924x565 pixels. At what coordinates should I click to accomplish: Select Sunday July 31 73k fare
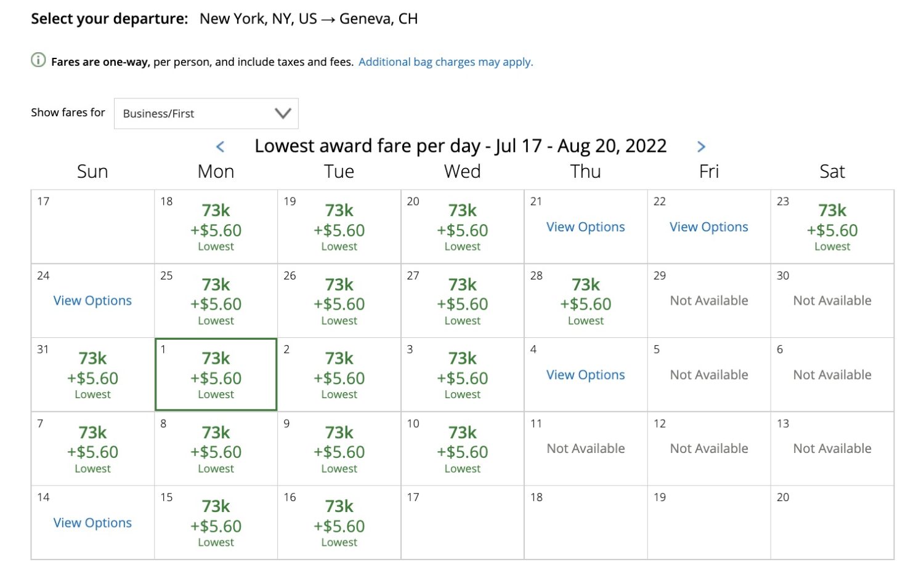(92, 374)
